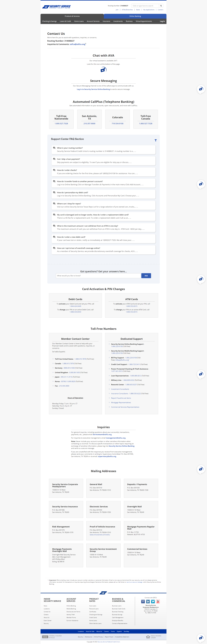207x644 pixels.
Task: Click chat icon beside new debit card question
Action: coord(54,237)
